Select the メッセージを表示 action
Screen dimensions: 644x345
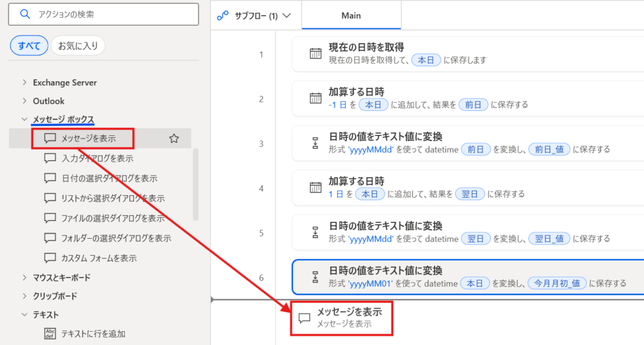[100, 138]
